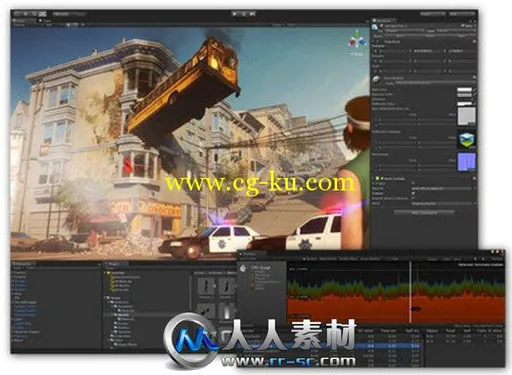Toggle Deep Profile in Profiler toolbar
The image size is (512, 375).
pyautogui.click(x=328, y=259)
